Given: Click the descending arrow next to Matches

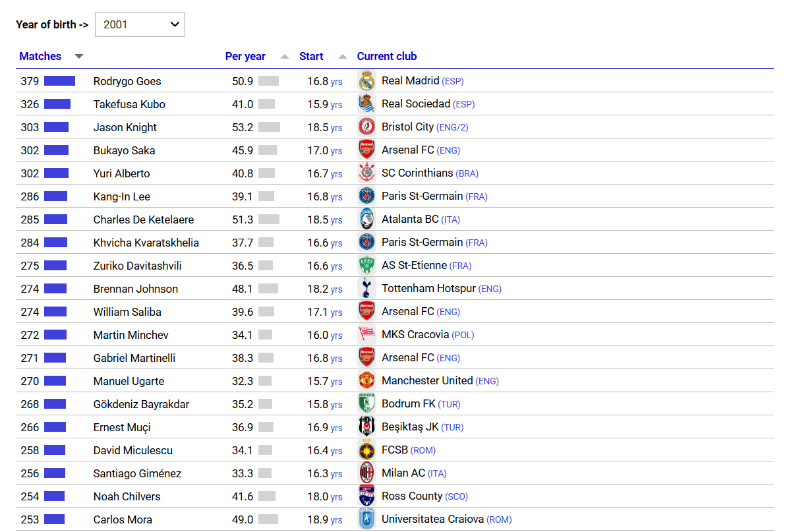Looking at the screenshot, I should tap(79, 57).
